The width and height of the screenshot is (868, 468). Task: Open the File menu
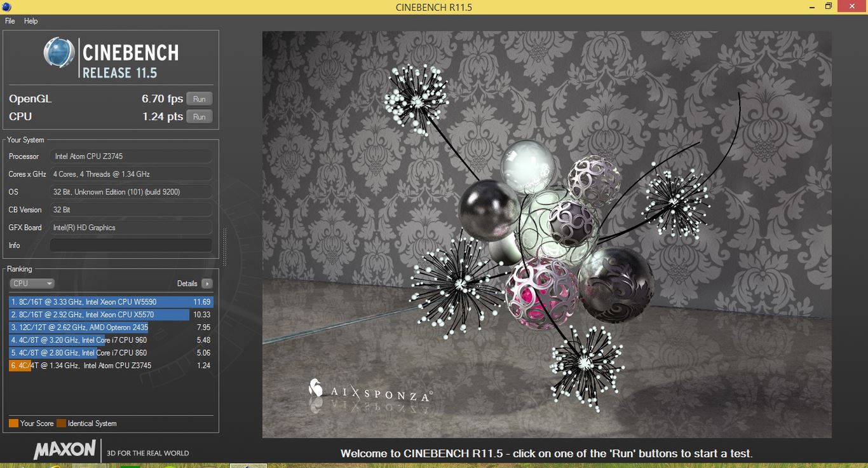point(10,21)
